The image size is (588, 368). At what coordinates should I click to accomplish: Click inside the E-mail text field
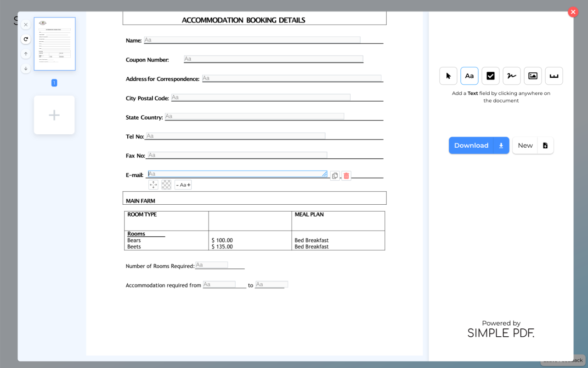point(237,174)
